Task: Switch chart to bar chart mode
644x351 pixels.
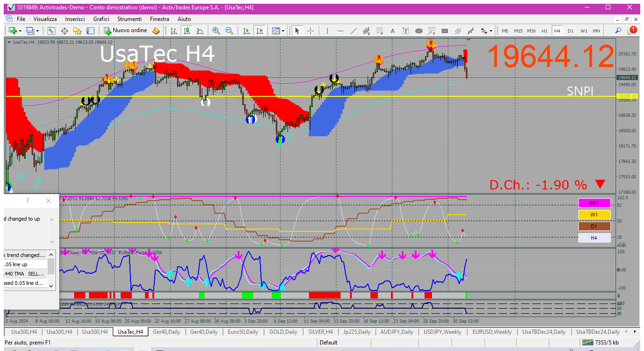Action: click(x=174, y=31)
